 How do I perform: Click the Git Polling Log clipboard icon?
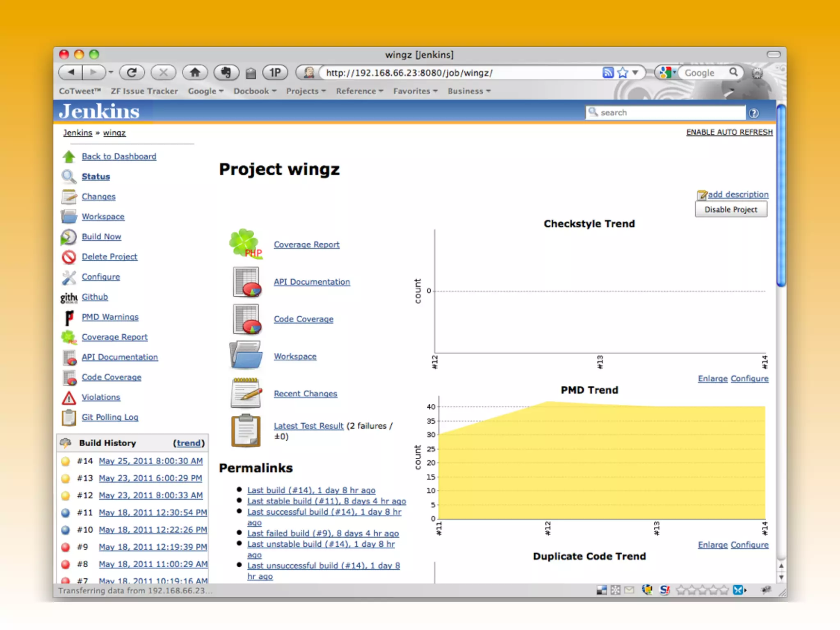tap(68, 418)
